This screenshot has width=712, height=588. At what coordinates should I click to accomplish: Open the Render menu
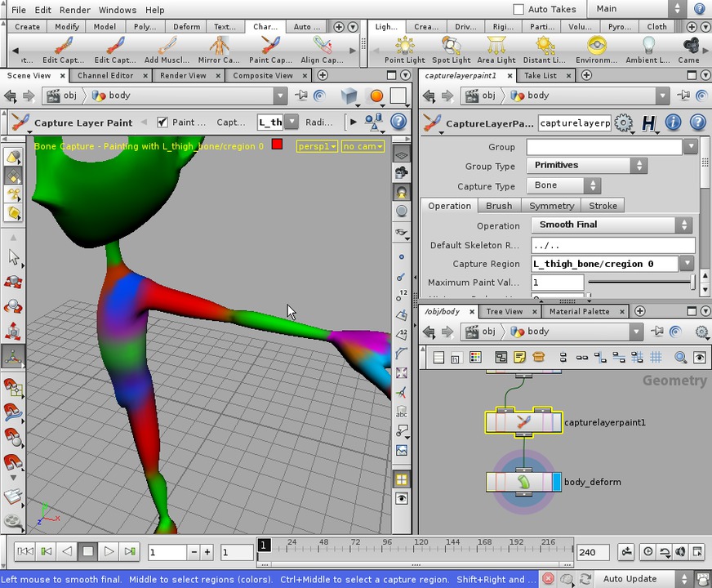coord(74,10)
